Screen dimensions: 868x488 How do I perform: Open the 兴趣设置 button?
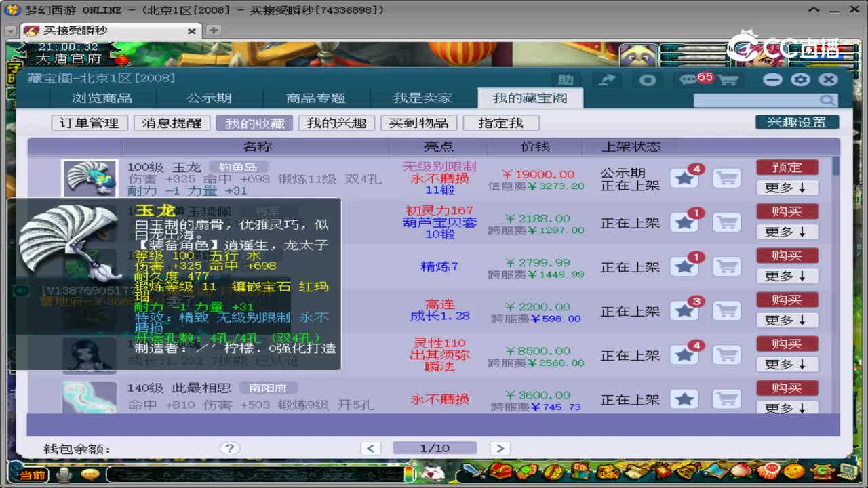pyautogui.click(x=797, y=122)
